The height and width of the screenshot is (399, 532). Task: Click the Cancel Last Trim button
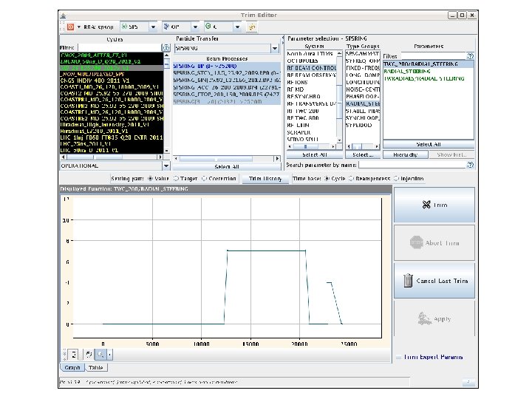click(434, 281)
